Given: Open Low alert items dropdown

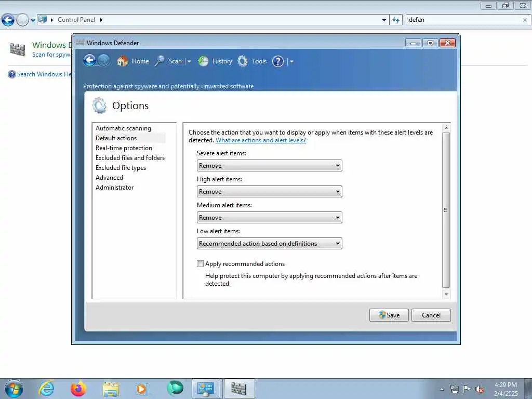Looking at the screenshot, I should click(x=270, y=244).
